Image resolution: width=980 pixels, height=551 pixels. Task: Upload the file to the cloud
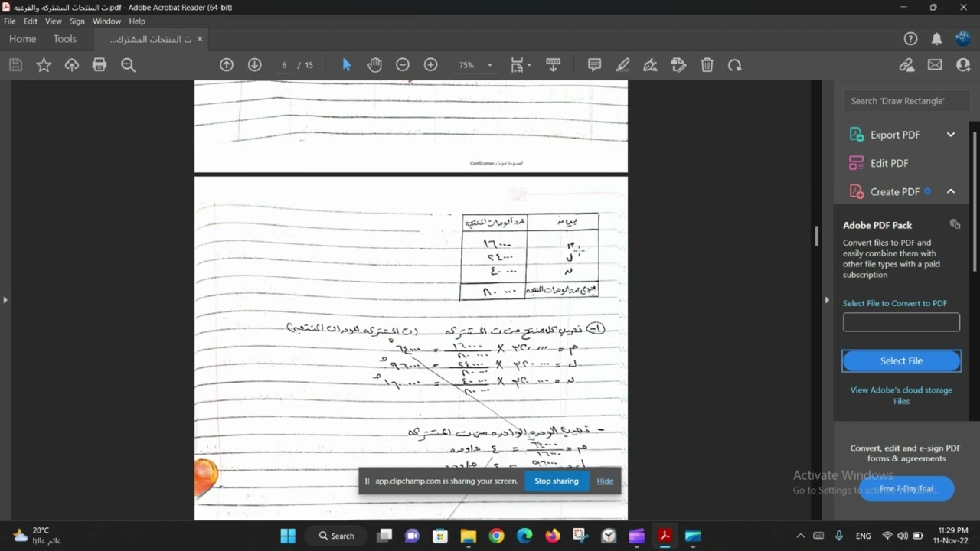72,65
